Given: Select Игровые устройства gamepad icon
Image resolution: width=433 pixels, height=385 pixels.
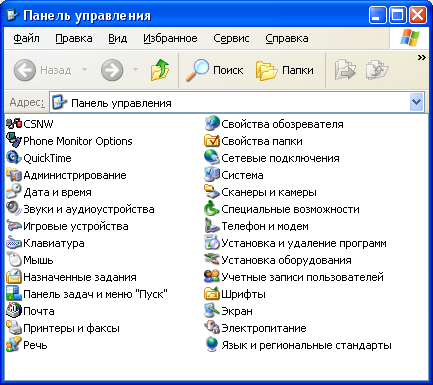Looking at the screenshot, I should [x=14, y=226].
